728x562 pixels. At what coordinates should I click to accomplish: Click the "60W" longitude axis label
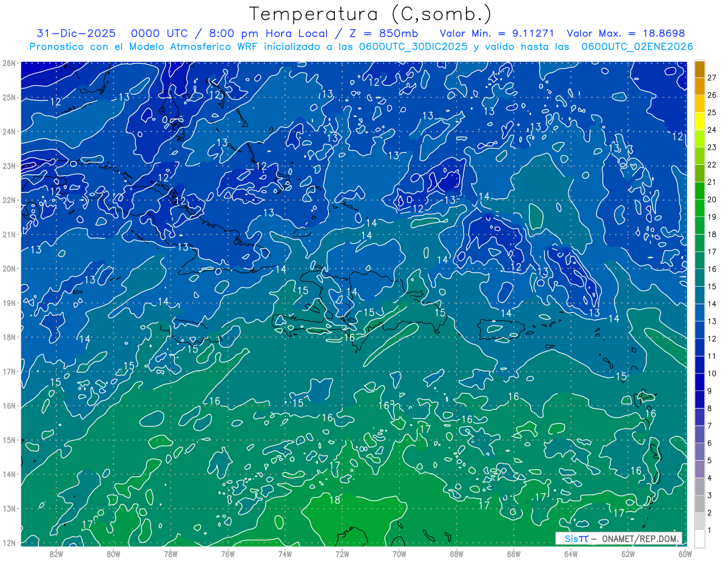pos(685,554)
